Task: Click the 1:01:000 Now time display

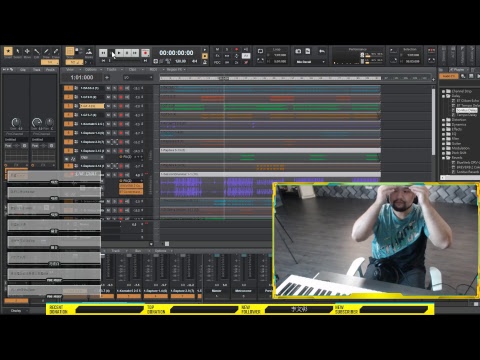Action: [82, 77]
